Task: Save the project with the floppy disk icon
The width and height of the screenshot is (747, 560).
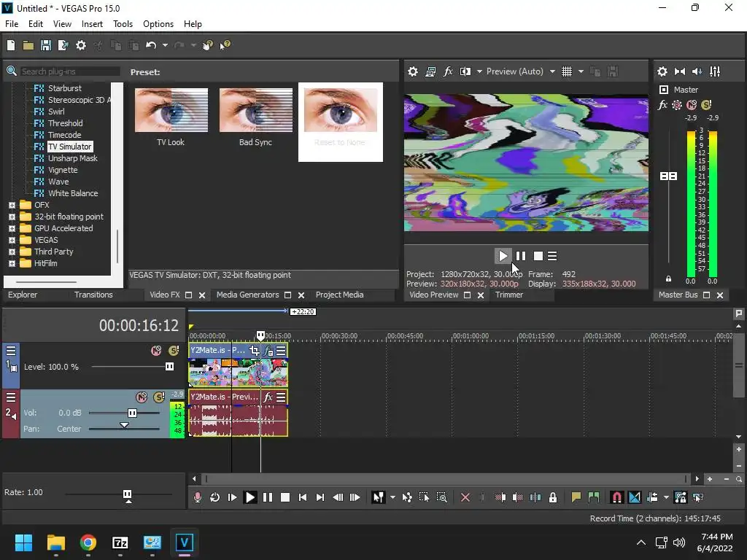Action: [46, 45]
